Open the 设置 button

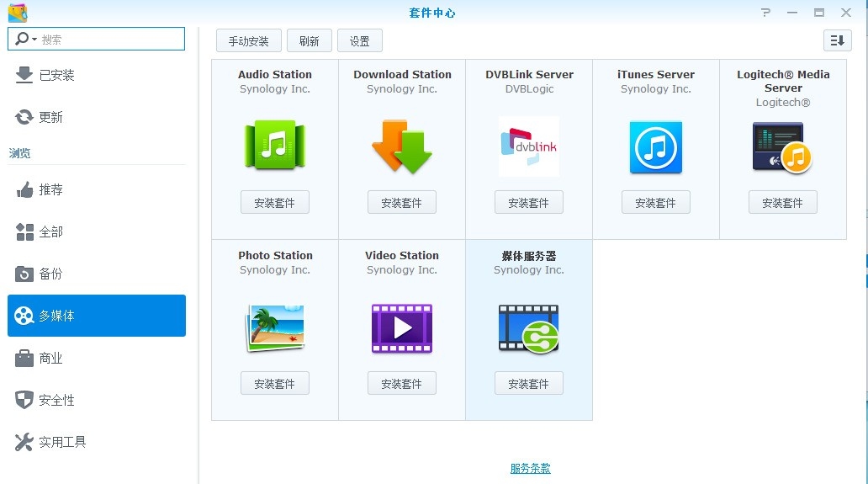click(x=359, y=41)
